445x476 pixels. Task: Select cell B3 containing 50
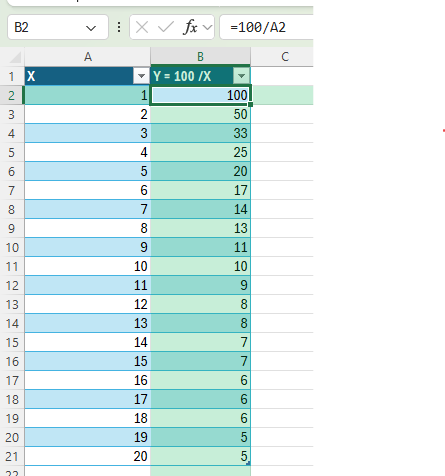pos(200,114)
